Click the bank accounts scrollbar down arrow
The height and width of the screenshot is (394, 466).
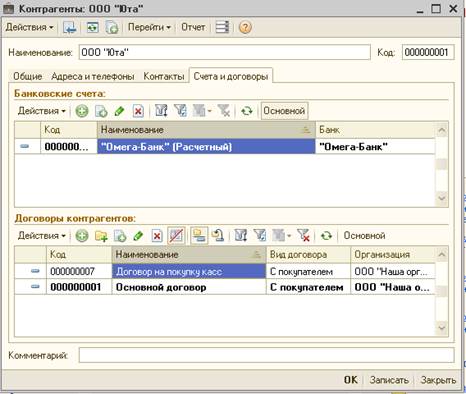point(442,198)
